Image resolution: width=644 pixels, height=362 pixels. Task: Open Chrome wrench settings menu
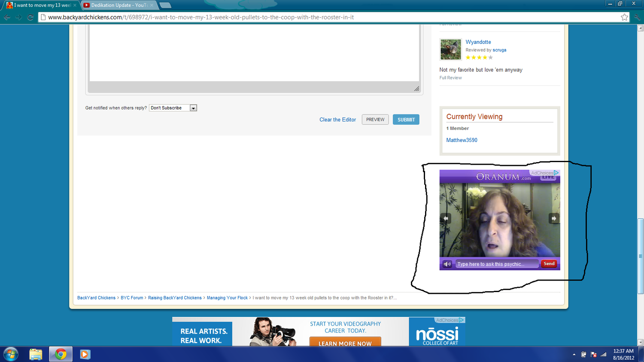click(x=637, y=17)
